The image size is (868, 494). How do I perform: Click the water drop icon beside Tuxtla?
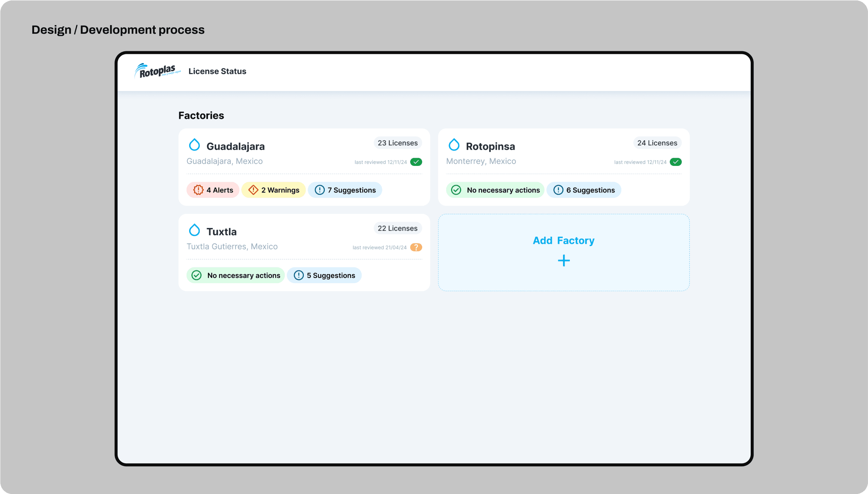click(x=194, y=230)
